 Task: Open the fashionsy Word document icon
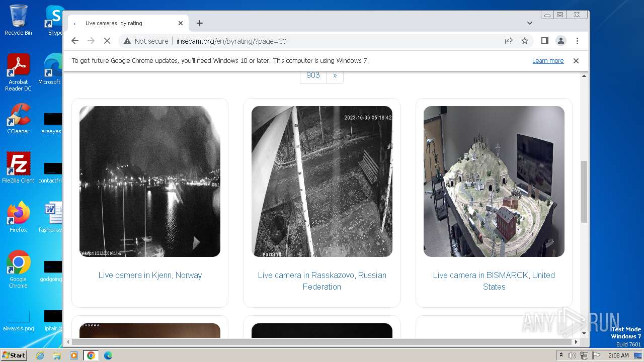[51, 217]
